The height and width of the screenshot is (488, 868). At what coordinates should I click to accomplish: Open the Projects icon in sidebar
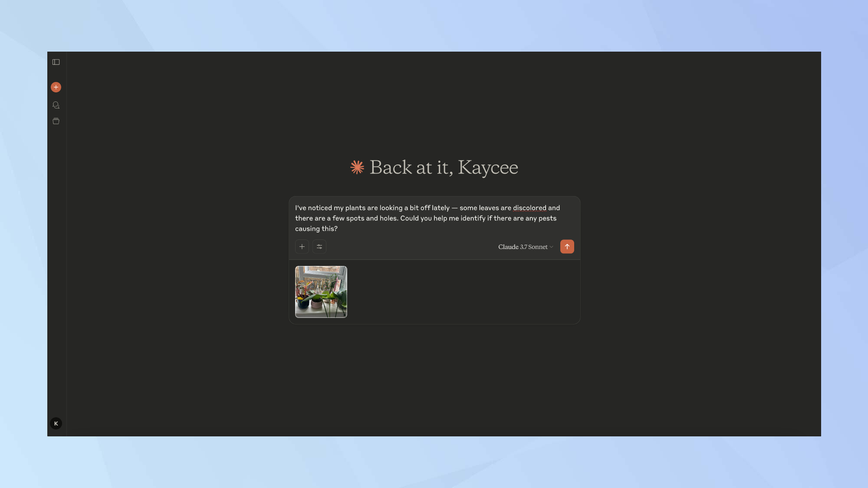pyautogui.click(x=56, y=121)
